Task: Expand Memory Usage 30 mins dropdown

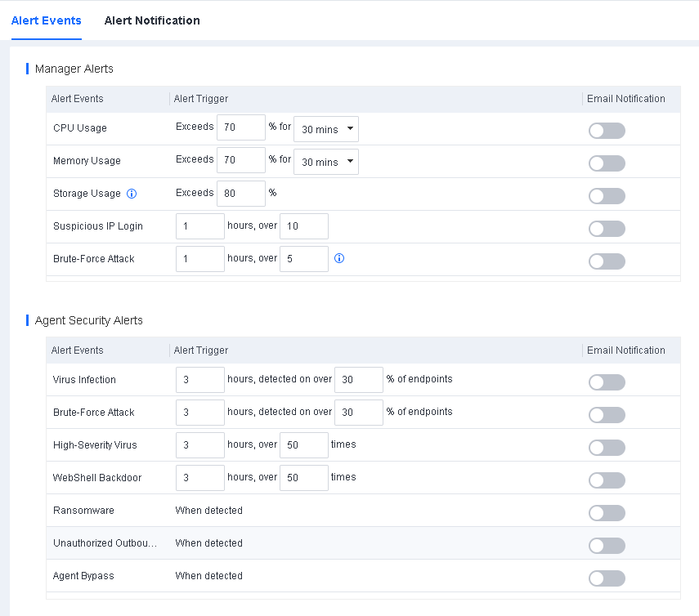Action: [x=325, y=162]
